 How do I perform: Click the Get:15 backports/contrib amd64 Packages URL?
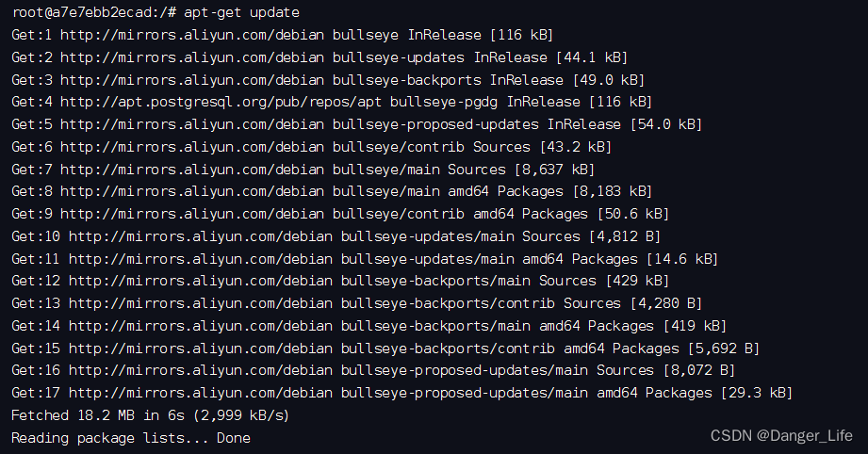click(x=197, y=349)
